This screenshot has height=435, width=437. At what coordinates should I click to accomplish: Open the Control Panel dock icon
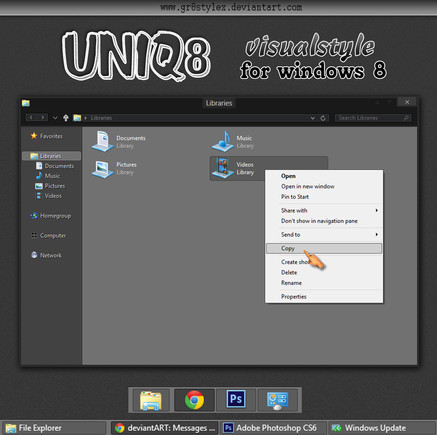(x=277, y=400)
